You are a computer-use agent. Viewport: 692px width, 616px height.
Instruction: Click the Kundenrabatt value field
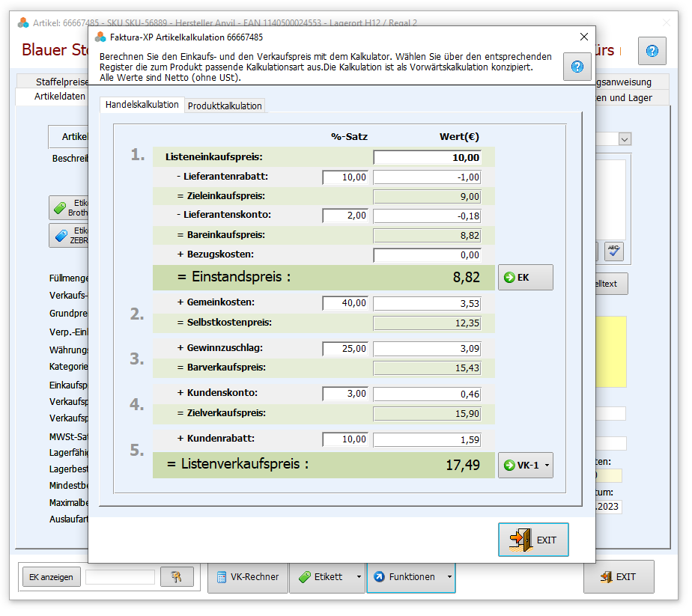427,439
